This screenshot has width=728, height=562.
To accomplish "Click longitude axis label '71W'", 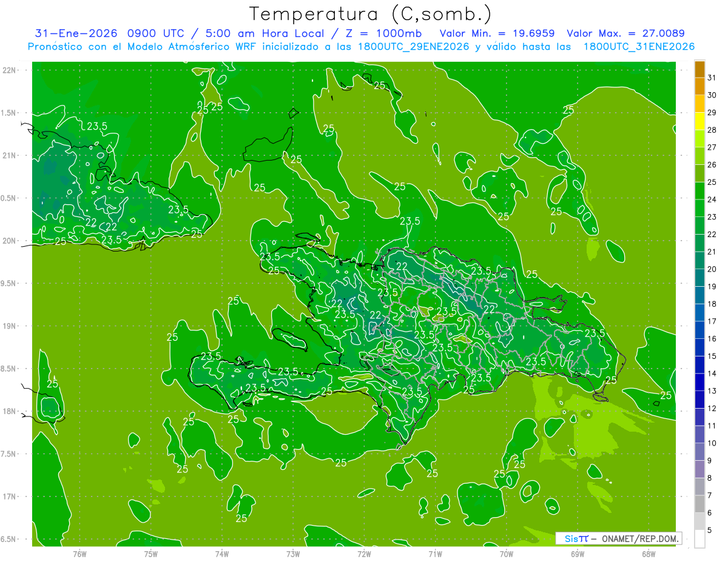I will [435, 554].
